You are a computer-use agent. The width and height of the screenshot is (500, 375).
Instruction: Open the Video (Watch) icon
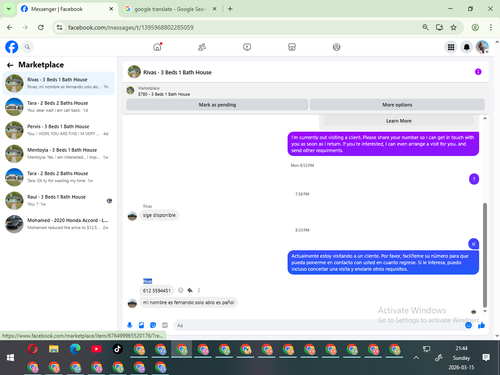pos(247,47)
